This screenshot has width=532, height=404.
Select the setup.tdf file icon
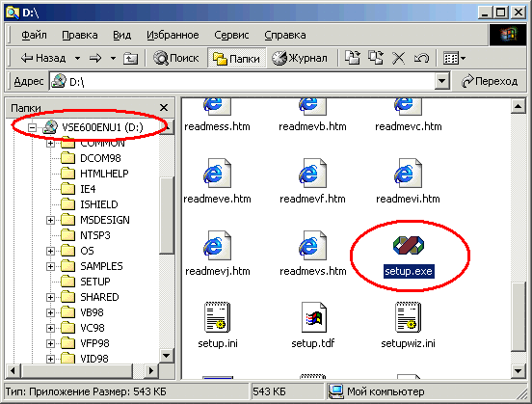coord(313,317)
